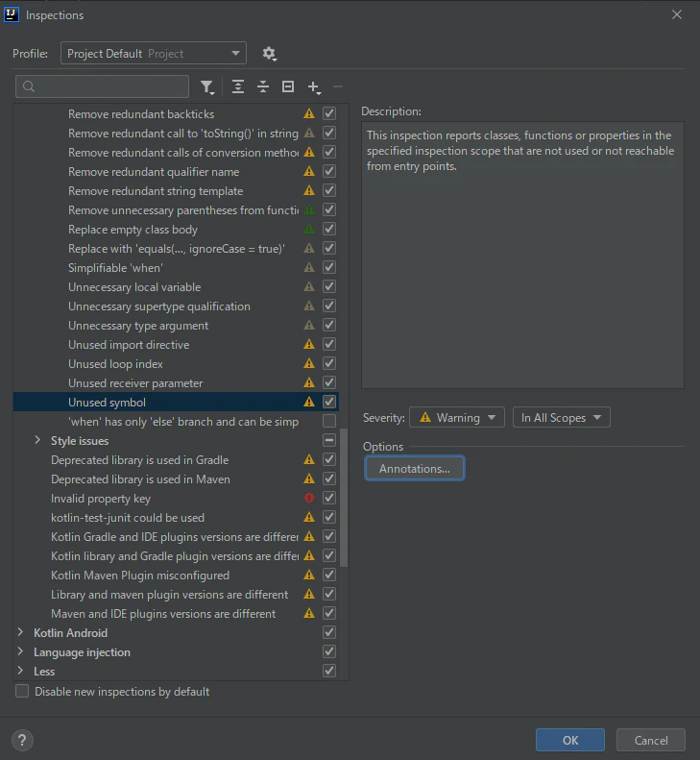700x760 pixels.
Task: Uncheck the Unused symbol inspection checkbox
Action: point(329,402)
